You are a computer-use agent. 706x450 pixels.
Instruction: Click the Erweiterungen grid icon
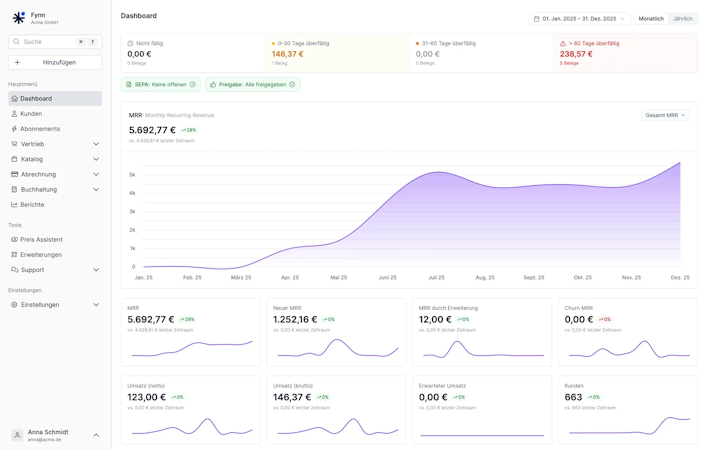[14, 255]
